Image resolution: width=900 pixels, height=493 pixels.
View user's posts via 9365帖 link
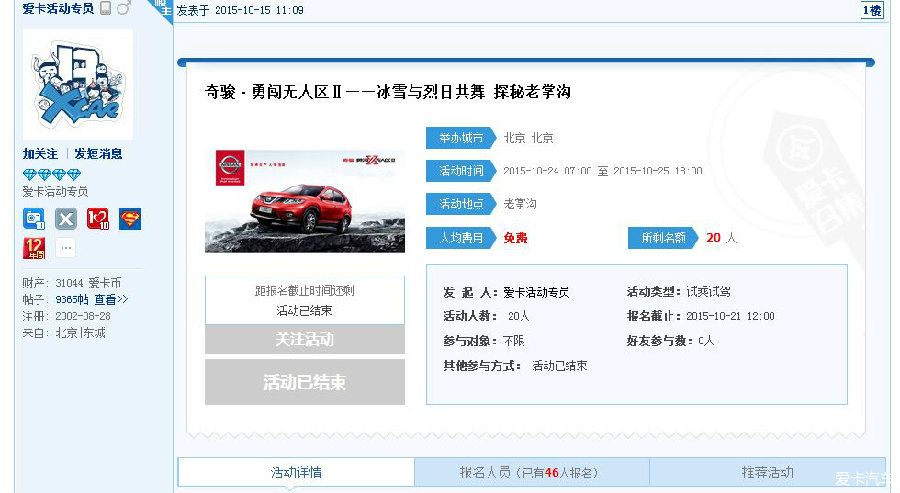72,300
